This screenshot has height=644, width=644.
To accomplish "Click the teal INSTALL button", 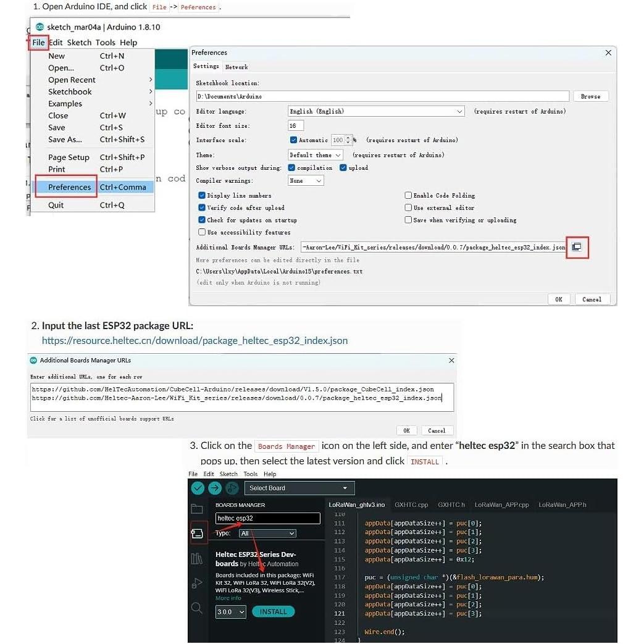I will tap(273, 612).
